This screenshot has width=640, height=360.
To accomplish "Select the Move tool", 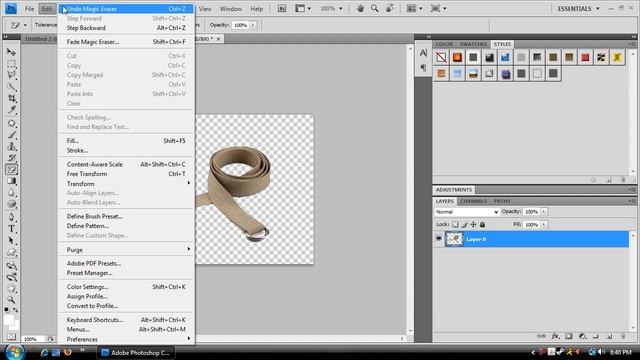I will point(11,52).
